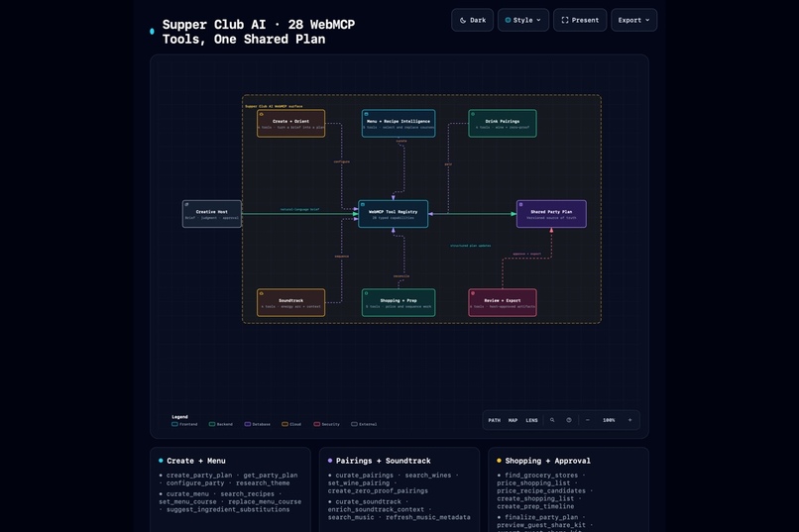Click the Database legend swatch

pos(248,424)
